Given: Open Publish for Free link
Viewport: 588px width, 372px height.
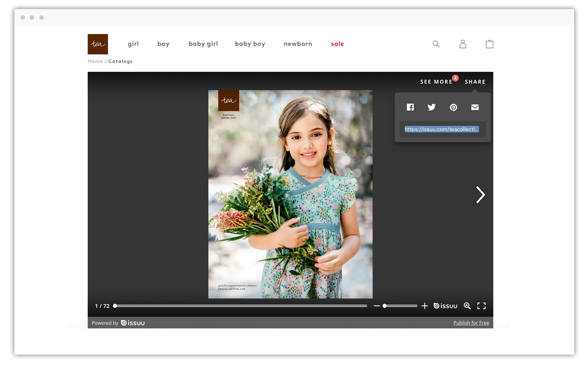Looking at the screenshot, I should (x=471, y=323).
